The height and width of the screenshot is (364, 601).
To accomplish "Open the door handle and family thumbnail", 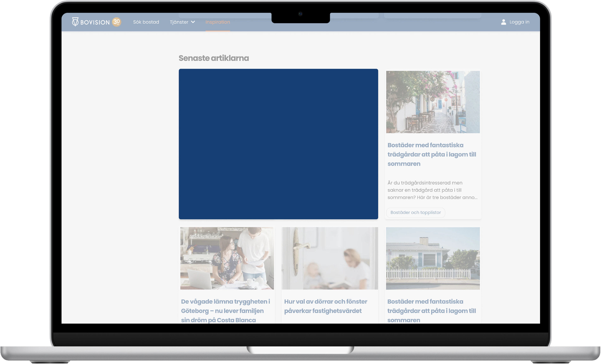I will coord(329,258).
